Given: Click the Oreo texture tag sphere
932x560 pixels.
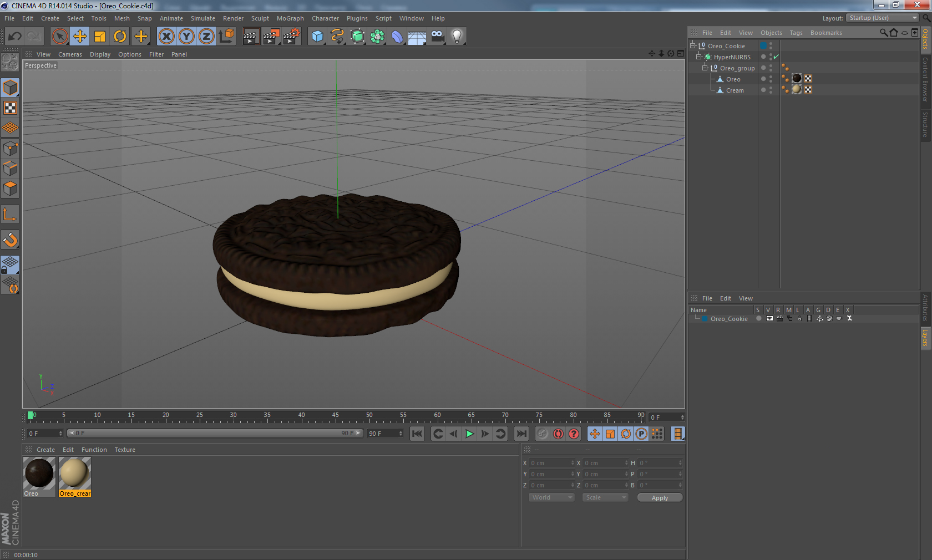Looking at the screenshot, I should tap(797, 78).
